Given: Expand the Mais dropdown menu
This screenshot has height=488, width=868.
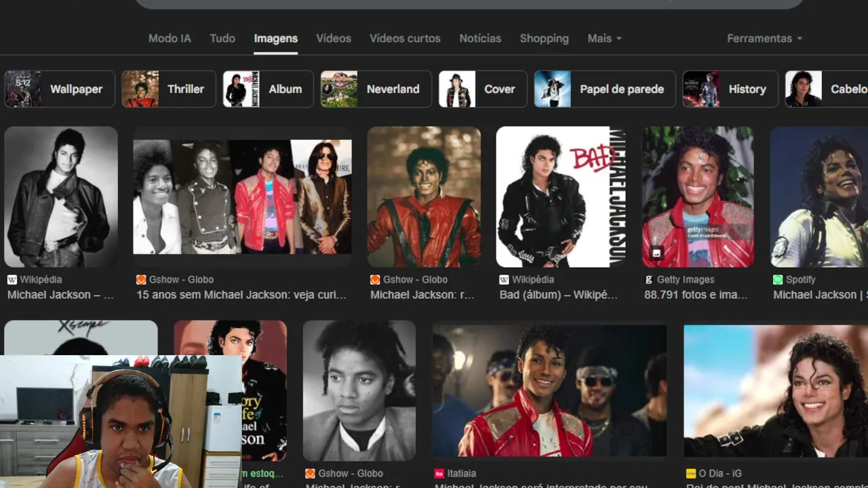Looking at the screenshot, I should [x=604, y=39].
